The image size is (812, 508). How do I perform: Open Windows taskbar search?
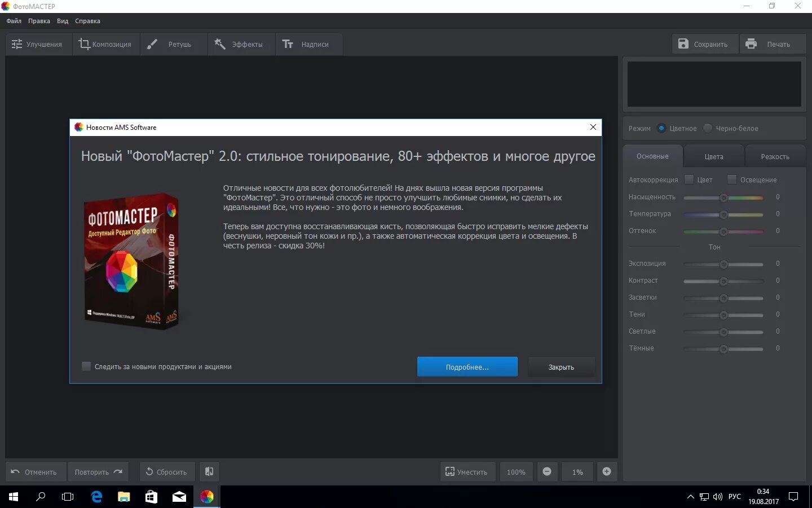click(41, 497)
